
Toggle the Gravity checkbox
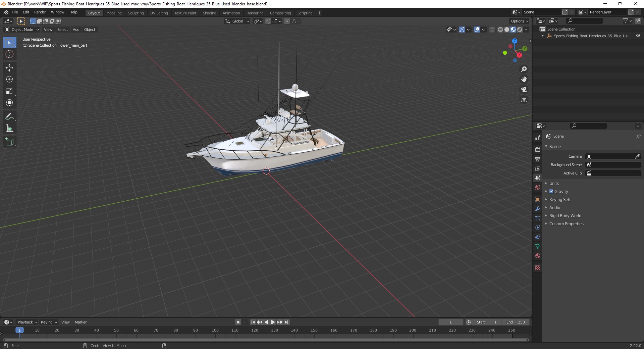coord(551,191)
